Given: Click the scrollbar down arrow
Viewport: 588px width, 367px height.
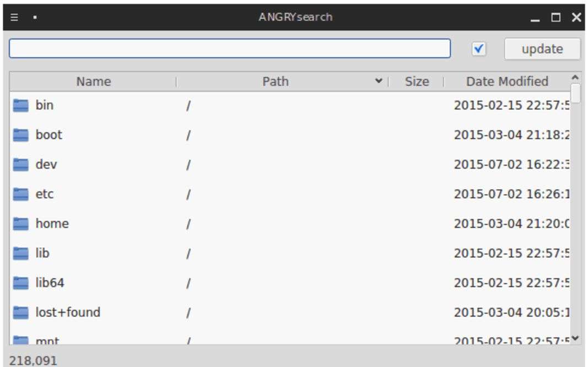Looking at the screenshot, I should click(576, 338).
